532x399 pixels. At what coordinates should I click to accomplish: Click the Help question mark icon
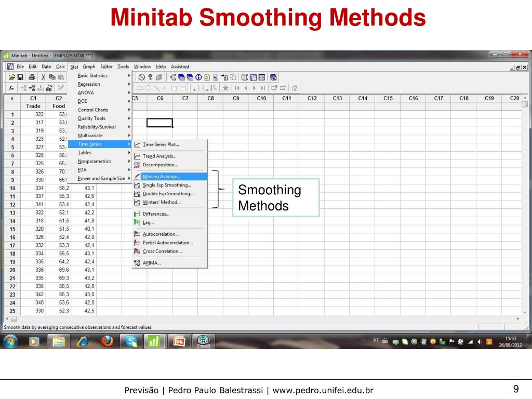pos(150,77)
